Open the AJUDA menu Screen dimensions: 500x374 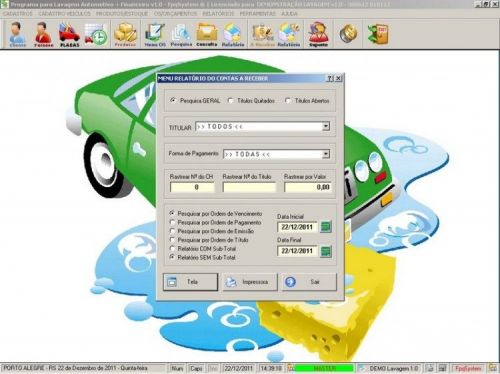(x=289, y=14)
